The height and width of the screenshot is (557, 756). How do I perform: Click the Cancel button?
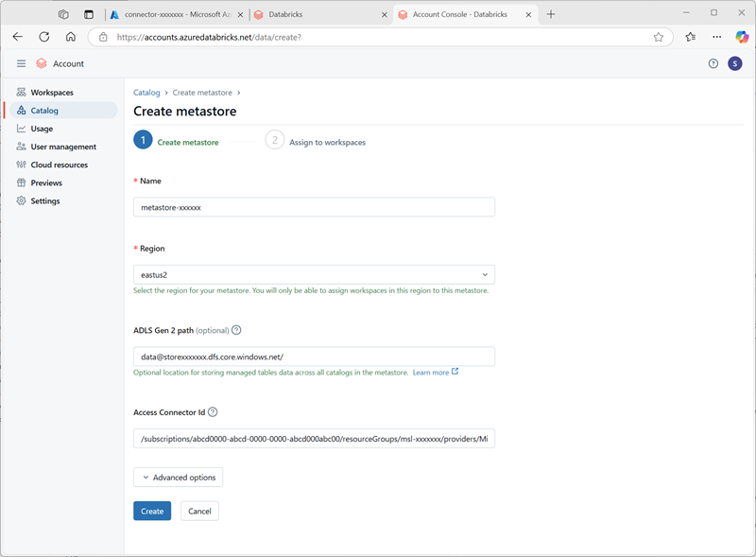[x=199, y=511]
